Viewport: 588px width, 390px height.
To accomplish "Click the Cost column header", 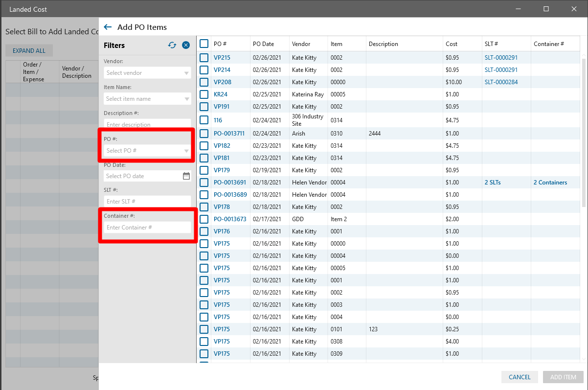I will click(x=452, y=44).
